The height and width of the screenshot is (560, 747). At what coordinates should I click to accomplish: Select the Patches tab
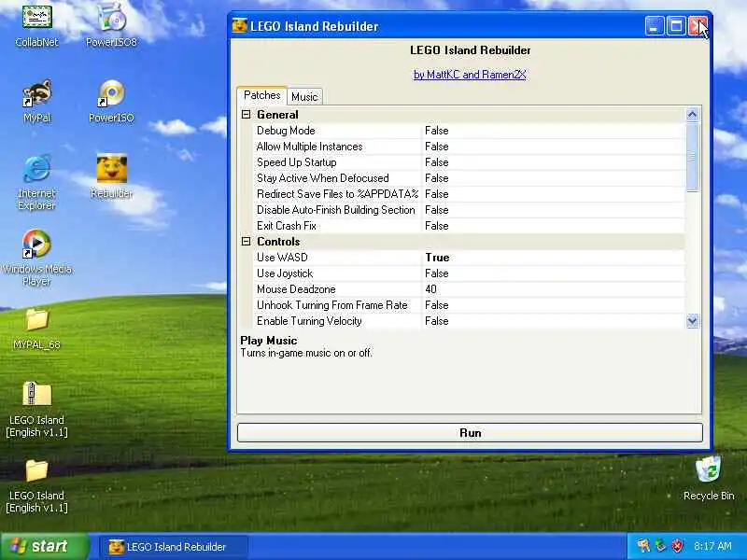(x=262, y=95)
